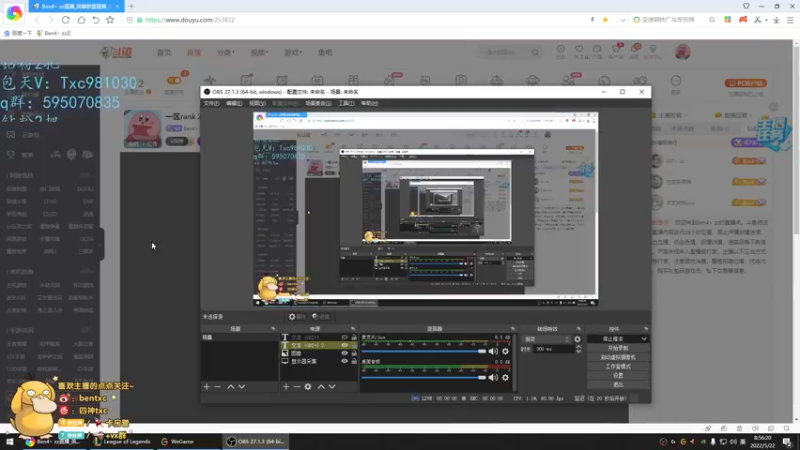Click Exit button in OBS Controls
Viewport: 800px width, 450px height.
(x=618, y=385)
